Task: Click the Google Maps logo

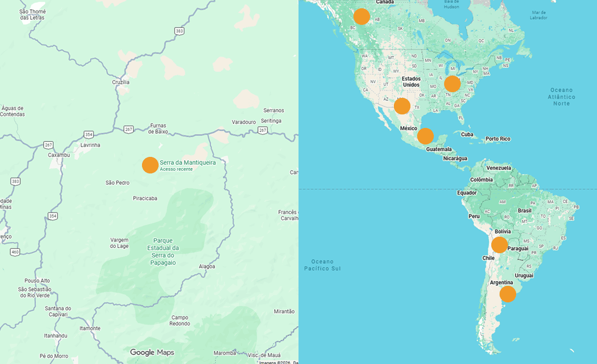Action: click(152, 352)
